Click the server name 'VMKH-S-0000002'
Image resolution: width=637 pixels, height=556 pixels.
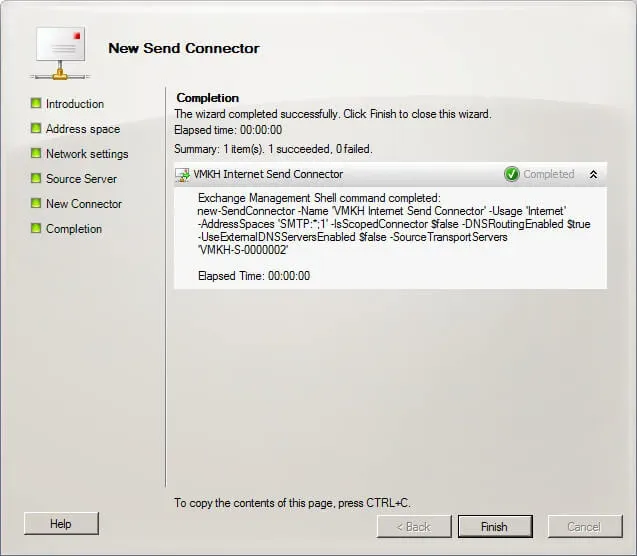coord(243,250)
